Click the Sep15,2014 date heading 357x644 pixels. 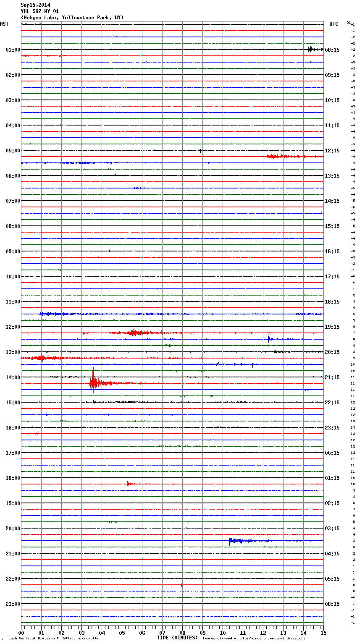[35, 5]
